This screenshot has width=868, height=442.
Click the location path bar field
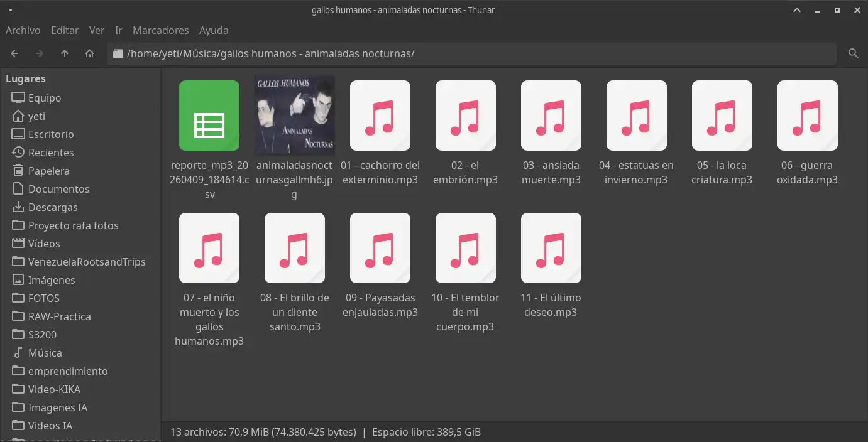[x=472, y=53]
